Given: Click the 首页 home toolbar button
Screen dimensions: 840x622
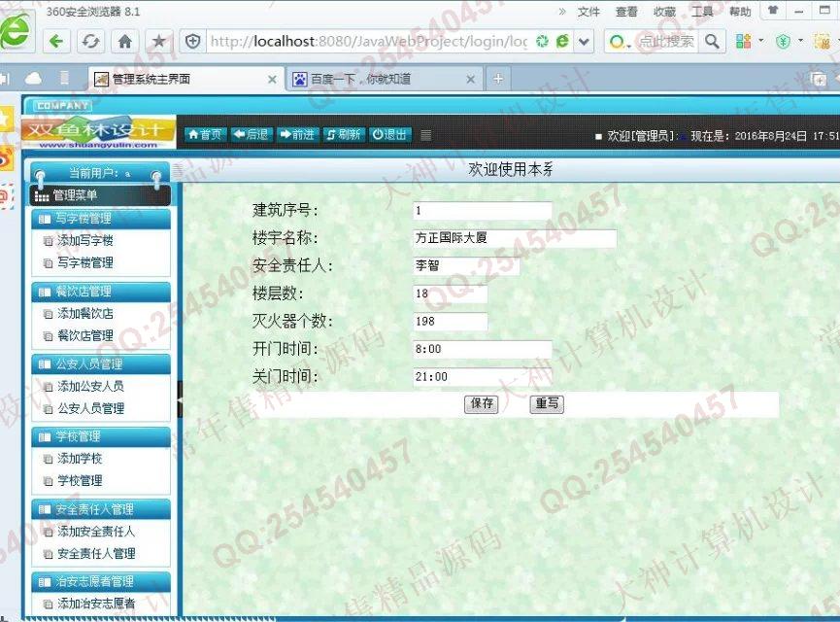Looking at the screenshot, I should (x=204, y=135).
